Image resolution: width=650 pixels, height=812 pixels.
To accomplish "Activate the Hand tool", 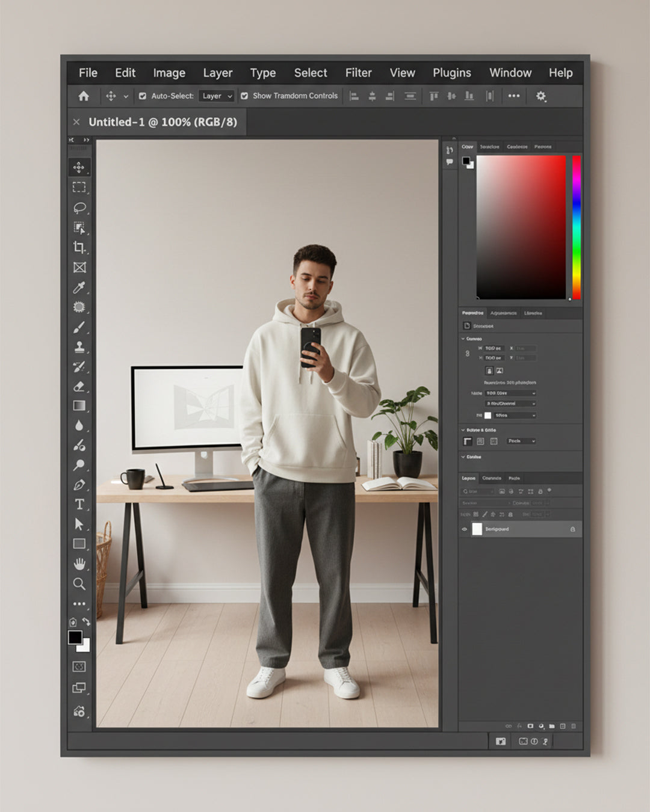I will click(79, 564).
